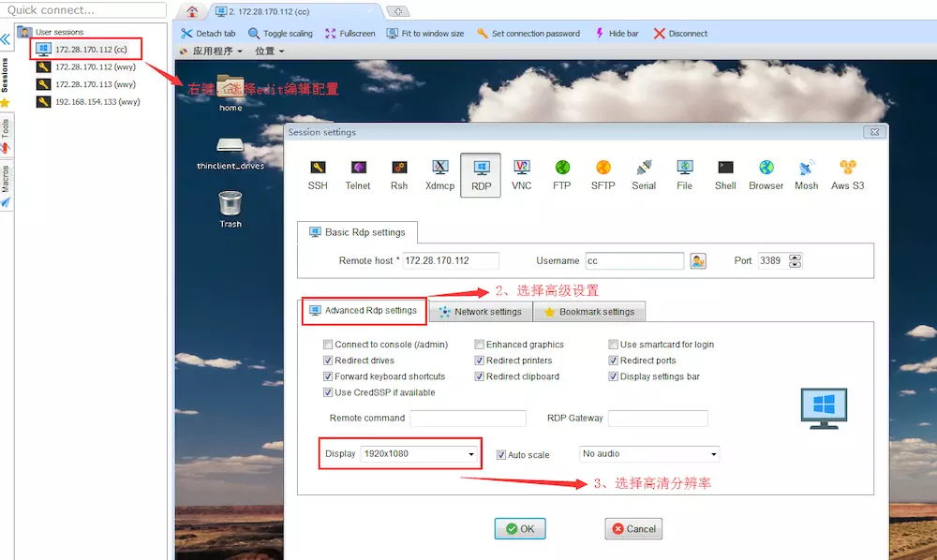Click the Username input field
The width and height of the screenshot is (937, 560).
click(634, 261)
